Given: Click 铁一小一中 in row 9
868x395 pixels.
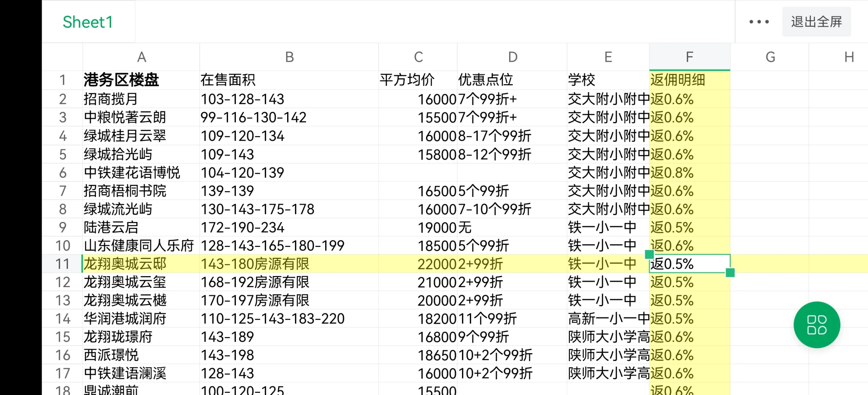Looking at the screenshot, I should point(608,227).
